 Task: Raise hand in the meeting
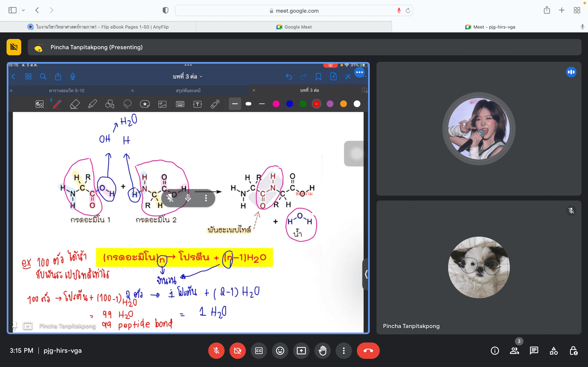pyautogui.click(x=323, y=351)
